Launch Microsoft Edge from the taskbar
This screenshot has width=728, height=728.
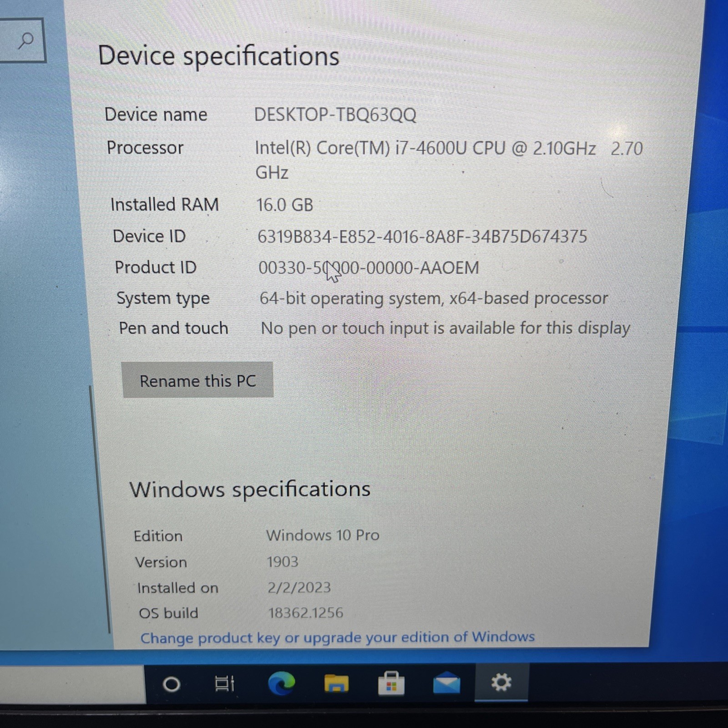[x=281, y=683]
